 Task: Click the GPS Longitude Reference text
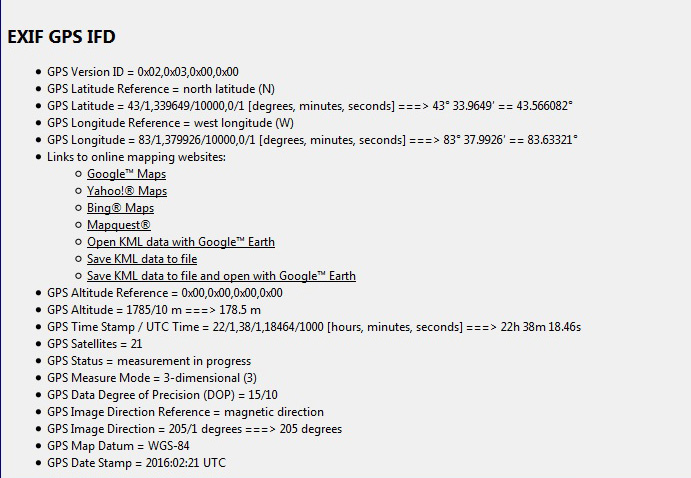pos(171,123)
